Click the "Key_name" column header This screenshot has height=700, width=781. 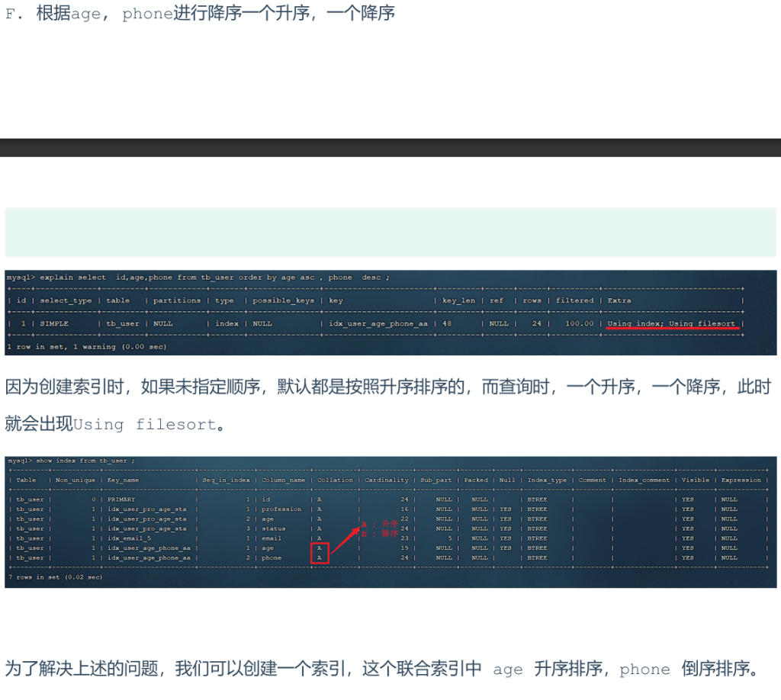pyautogui.click(x=123, y=480)
